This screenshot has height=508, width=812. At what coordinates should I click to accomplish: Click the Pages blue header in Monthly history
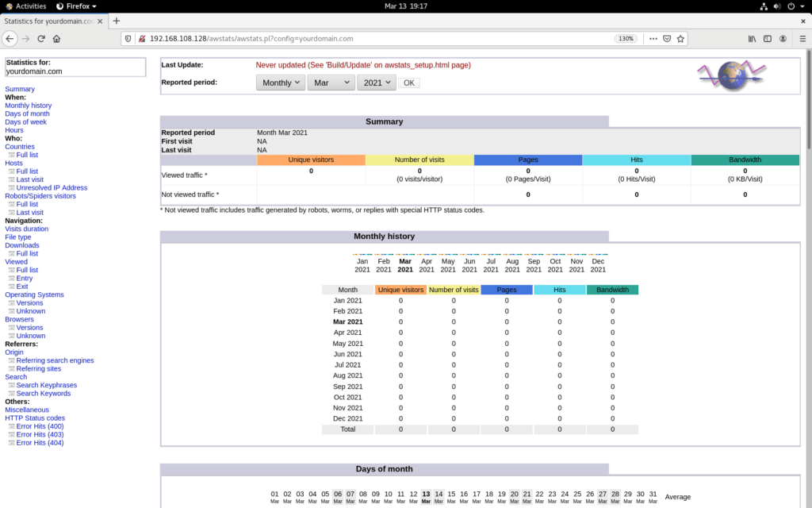(x=507, y=290)
